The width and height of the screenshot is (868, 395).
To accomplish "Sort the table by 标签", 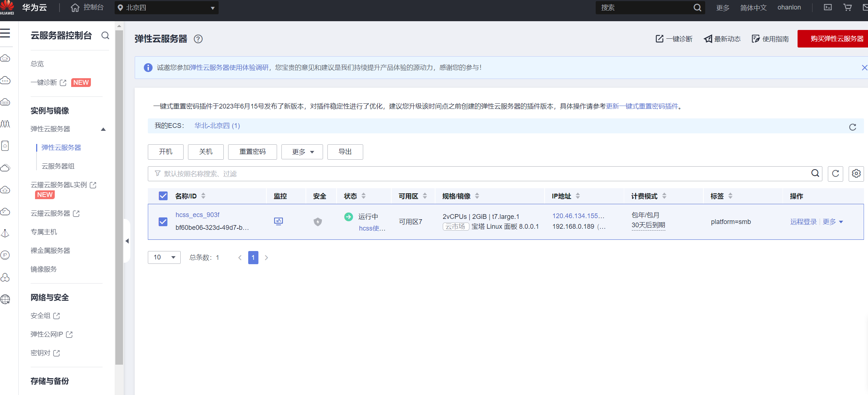I will (x=730, y=196).
